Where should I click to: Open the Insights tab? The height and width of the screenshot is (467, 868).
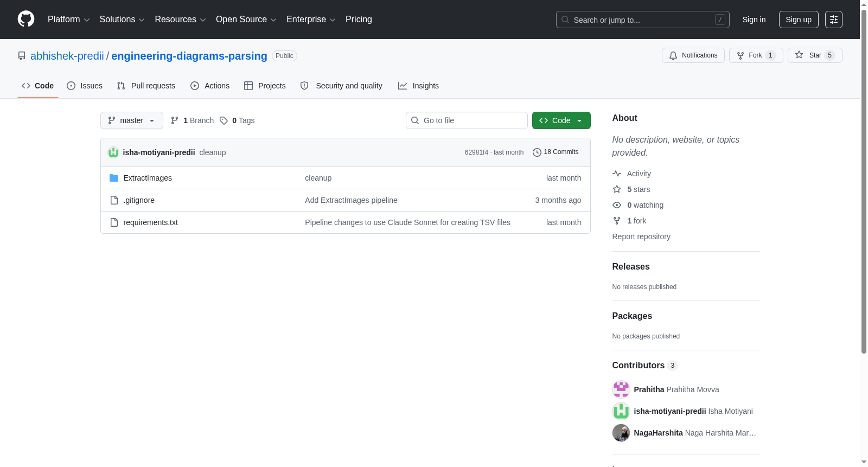[418, 86]
